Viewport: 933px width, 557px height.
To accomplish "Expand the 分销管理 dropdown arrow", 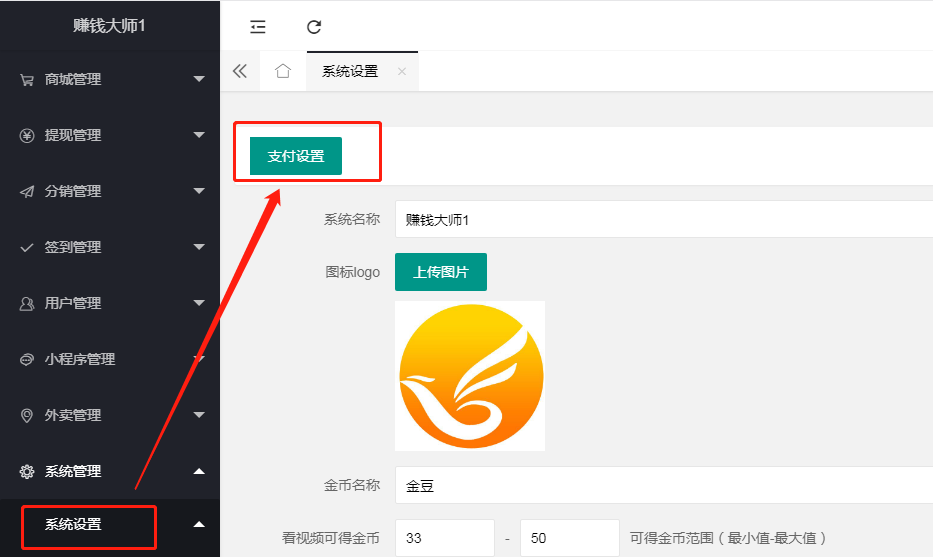I will click(199, 190).
